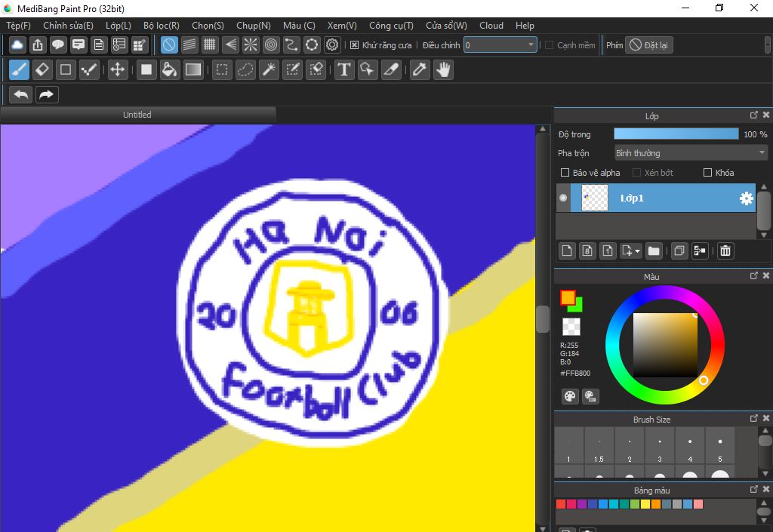773x532 pixels.
Task: Open the Cloud save icon
Action: click(17, 45)
